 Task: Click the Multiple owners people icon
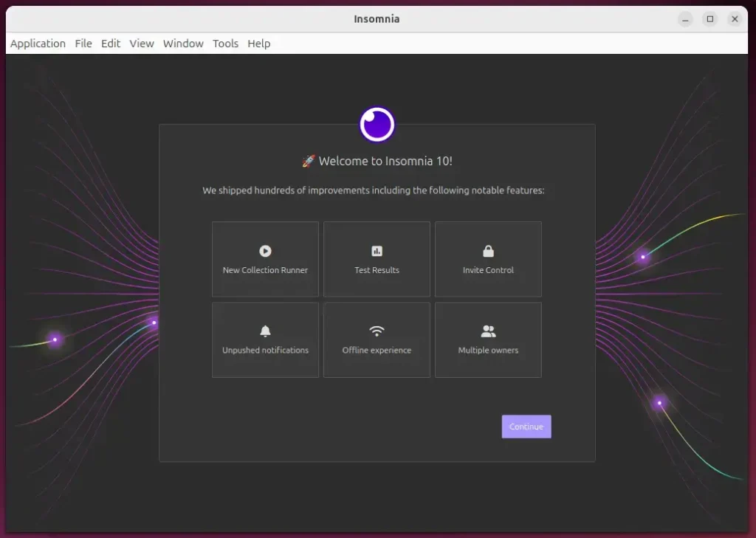488,331
